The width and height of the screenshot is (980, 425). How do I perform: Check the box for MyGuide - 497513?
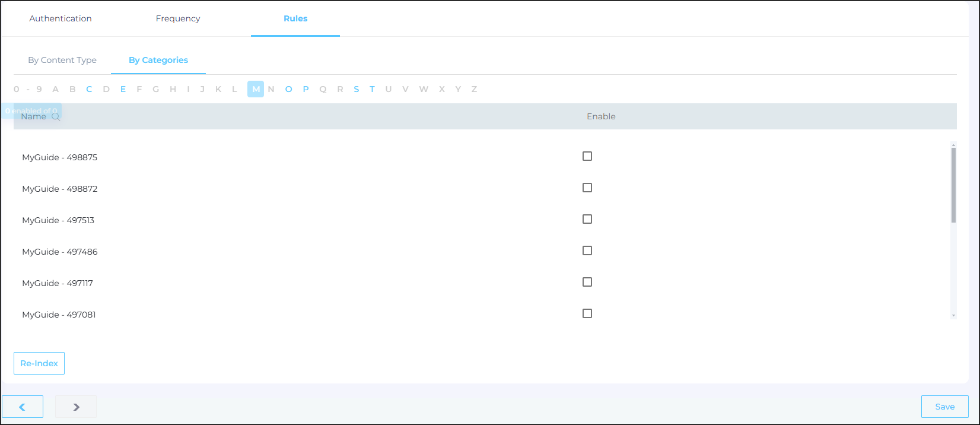587,219
